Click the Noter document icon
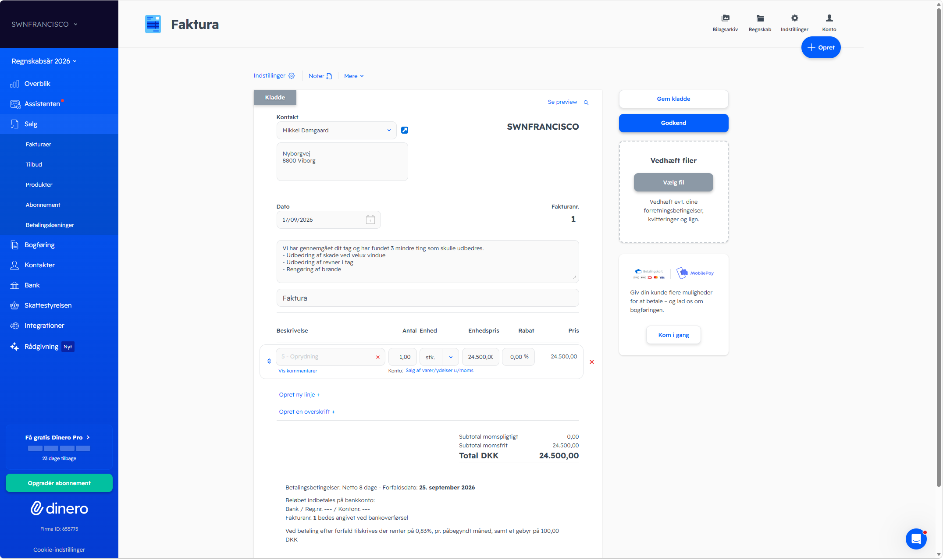This screenshot has height=560, width=943. 329,76
